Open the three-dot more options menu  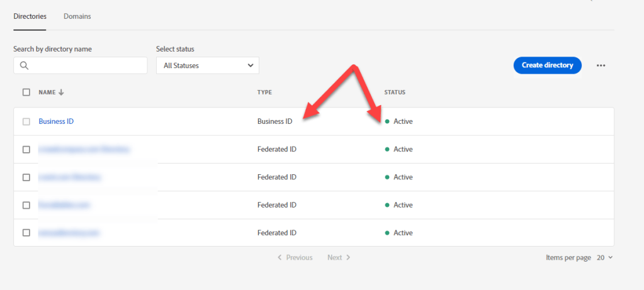pos(601,65)
